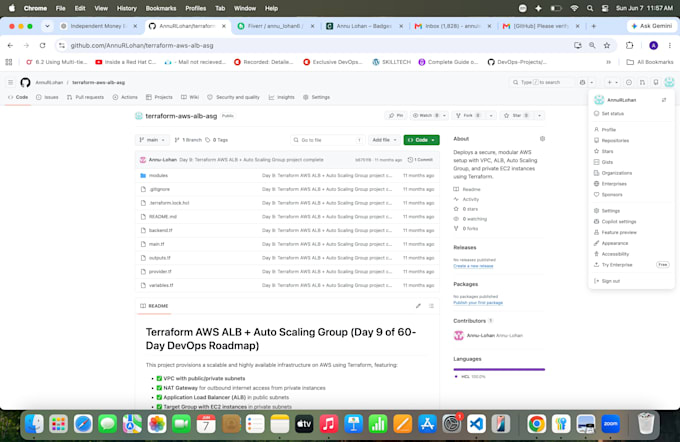Open the Insights repository tab

281,97
